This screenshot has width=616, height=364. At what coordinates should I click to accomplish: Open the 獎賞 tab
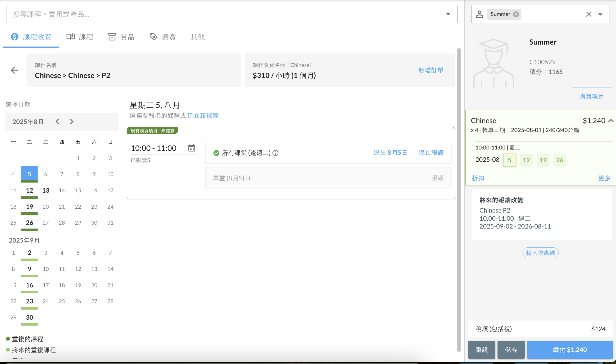click(x=163, y=37)
